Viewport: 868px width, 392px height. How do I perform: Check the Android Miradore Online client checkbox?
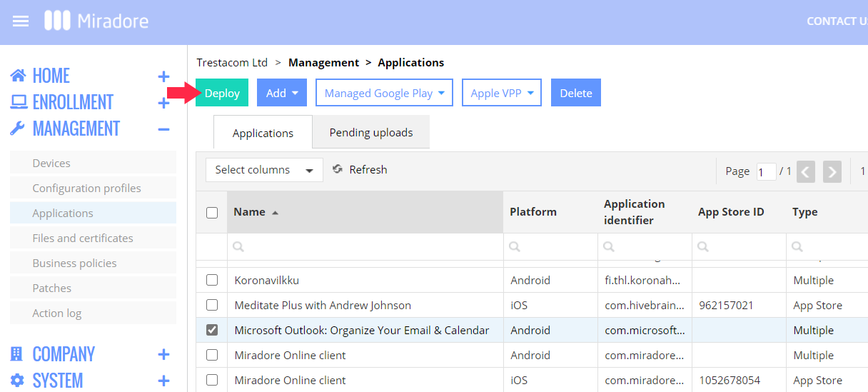coord(212,355)
